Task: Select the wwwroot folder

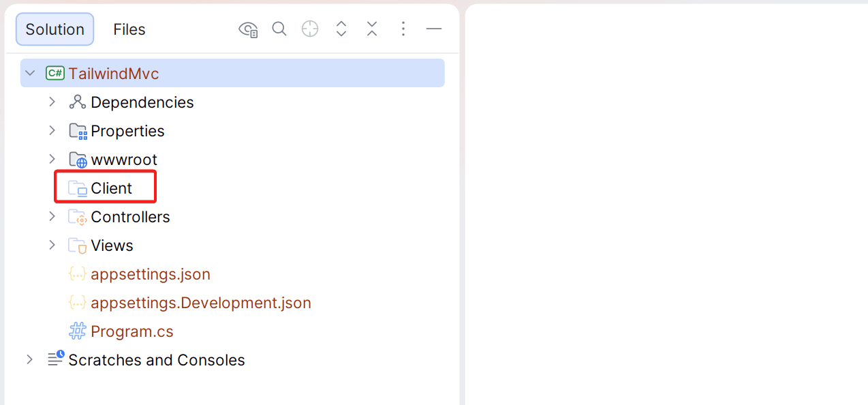Action: click(x=125, y=159)
